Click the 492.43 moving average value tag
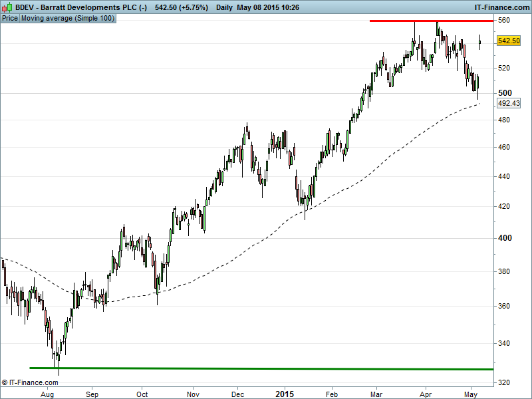This screenshot has height=399, width=532. pyautogui.click(x=508, y=104)
